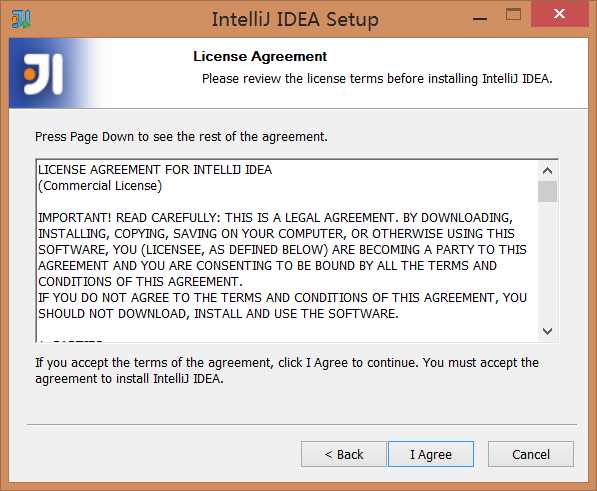
Task: Minimize the IntelliJ IDEA Setup window
Action: pyautogui.click(x=480, y=18)
